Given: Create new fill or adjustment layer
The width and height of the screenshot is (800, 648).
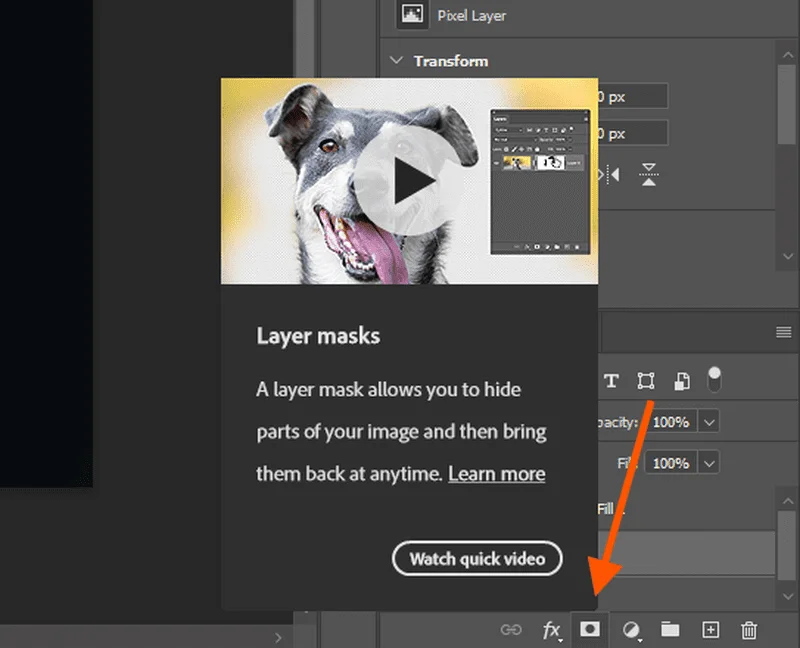Looking at the screenshot, I should (x=631, y=630).
